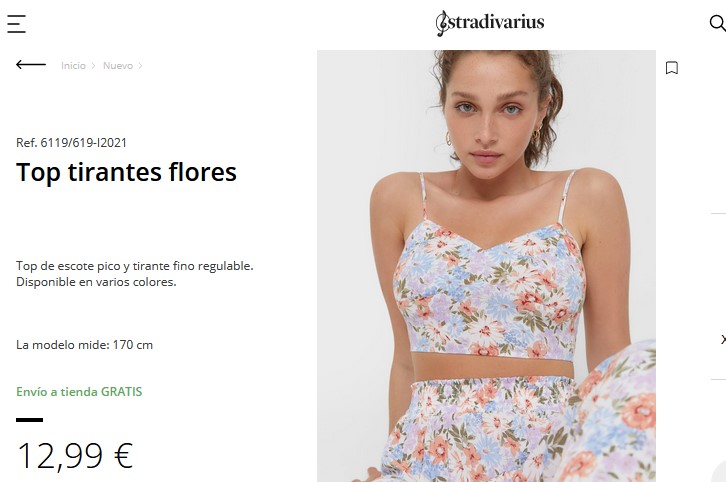Image resolution: width=726 pixels, height=482 pixels.
Task: Click the main floral top product photo
Action: 486,266
